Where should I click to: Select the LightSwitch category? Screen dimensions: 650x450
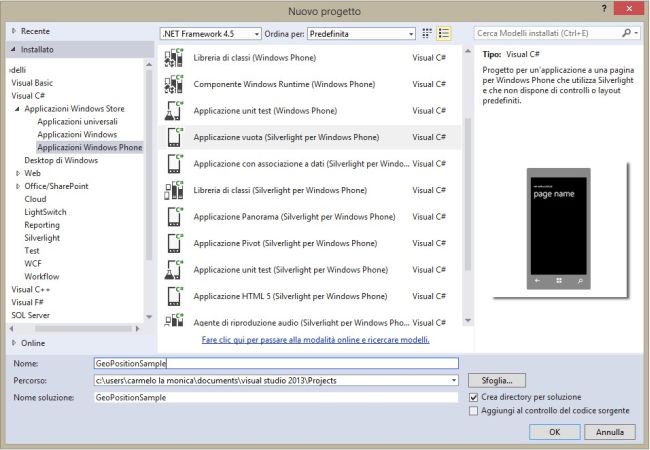pyautogui.click(x=45, y=212)
